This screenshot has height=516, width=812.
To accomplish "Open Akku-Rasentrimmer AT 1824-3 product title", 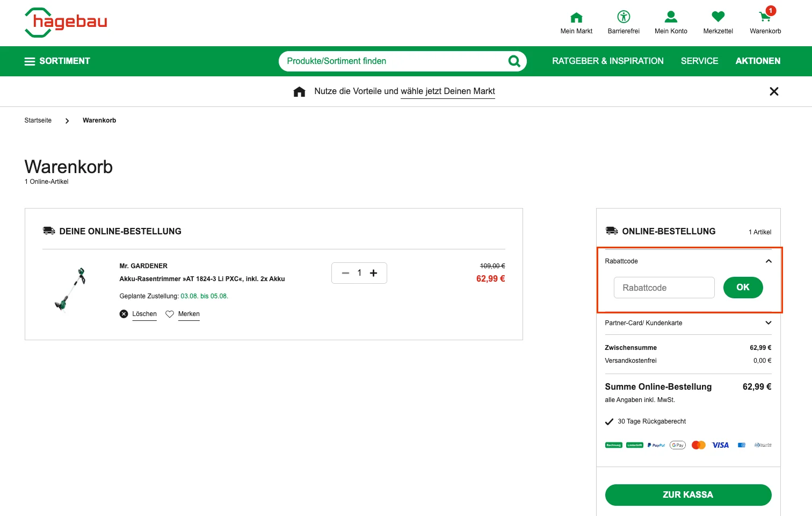I will click(202, 279).
